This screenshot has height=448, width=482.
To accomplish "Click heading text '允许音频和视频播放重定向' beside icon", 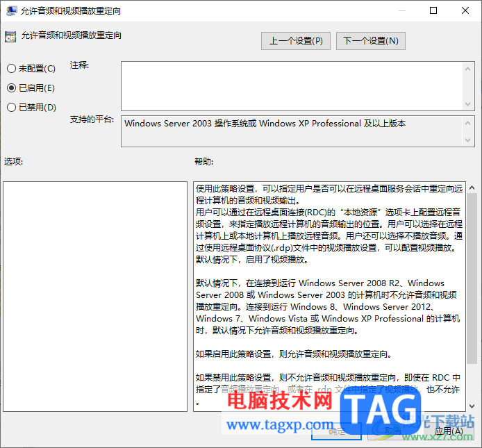I will pyautogui.click(x=72, y=35).
